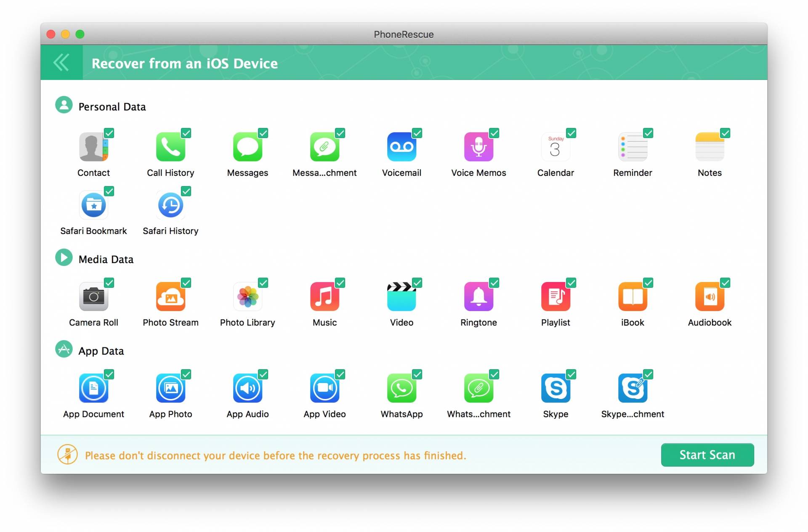
Task: Pick the Voice Memos microphone icon
Action: click(478, 147)
